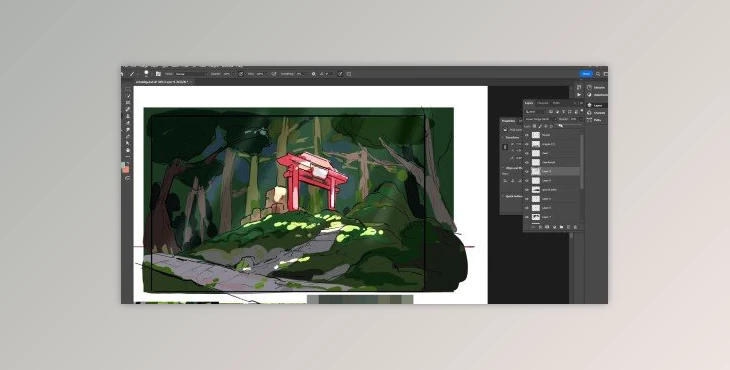Lock transparent pixels icon in Layers
The image size is (730, 370).
(534, 126)
